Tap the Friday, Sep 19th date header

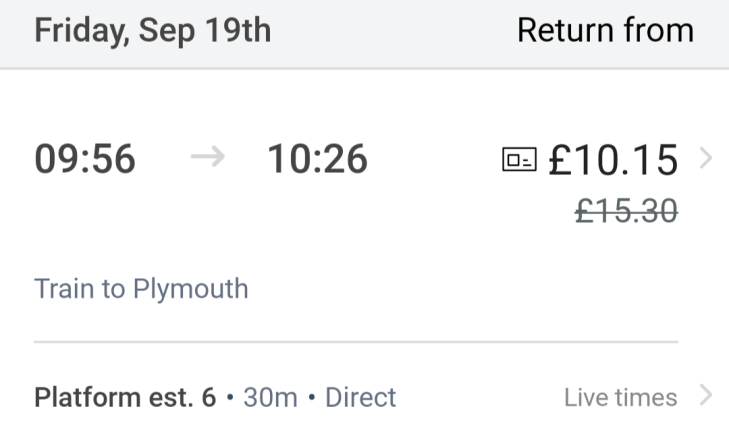[x=152, y=31]
